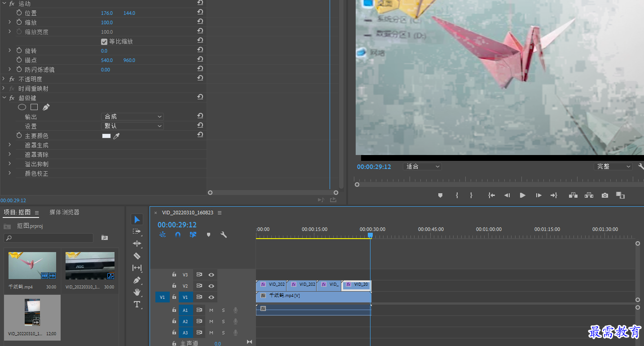The height and width of the screenshot is (346, 644).
Task: Reset the 位置 parameter
Action: (x=200, y=13)
